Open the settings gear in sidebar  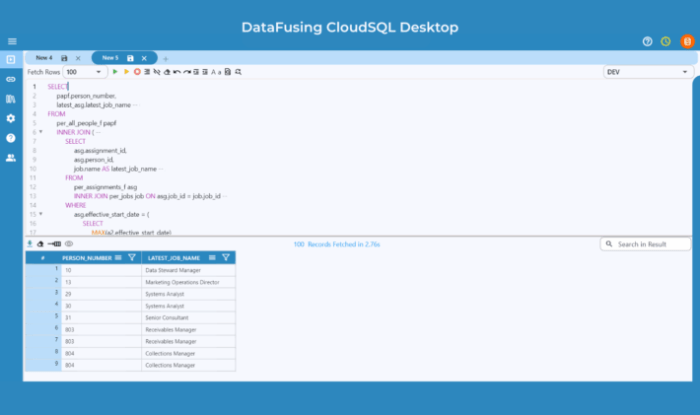[x=11, y=118]
